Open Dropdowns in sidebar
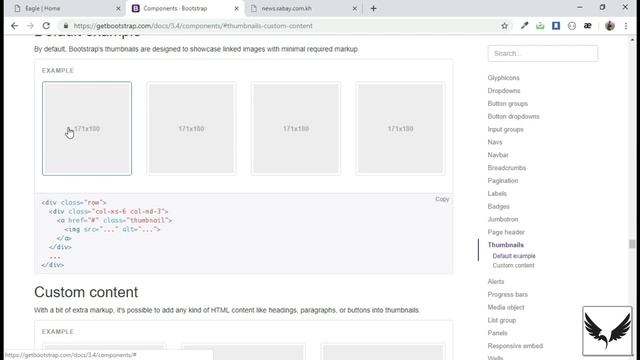The width and height of the screenshot is (640, 360). [504, 91]
